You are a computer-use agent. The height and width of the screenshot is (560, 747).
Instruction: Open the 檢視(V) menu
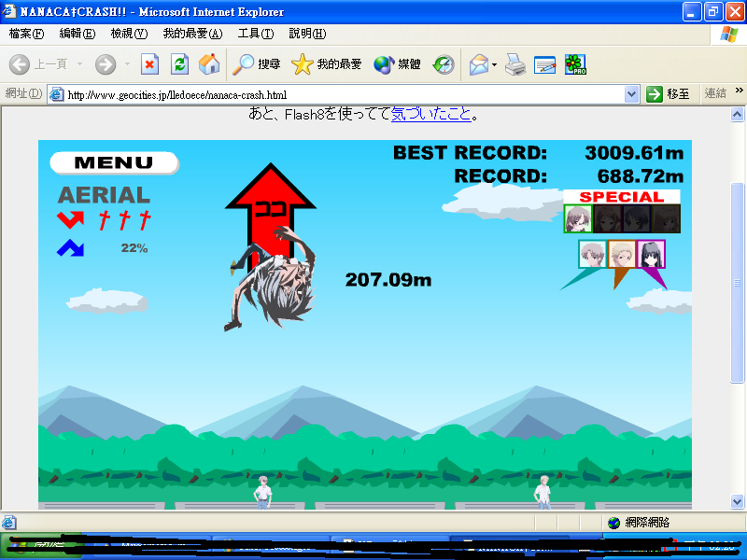pyautogui.click(x=129, y=34)
